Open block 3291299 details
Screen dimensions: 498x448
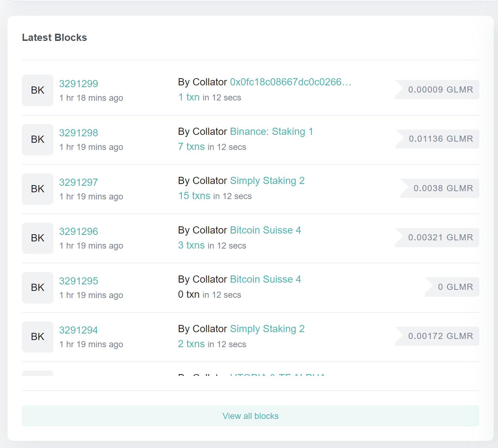pyautogui.click(x=79, y=83)
